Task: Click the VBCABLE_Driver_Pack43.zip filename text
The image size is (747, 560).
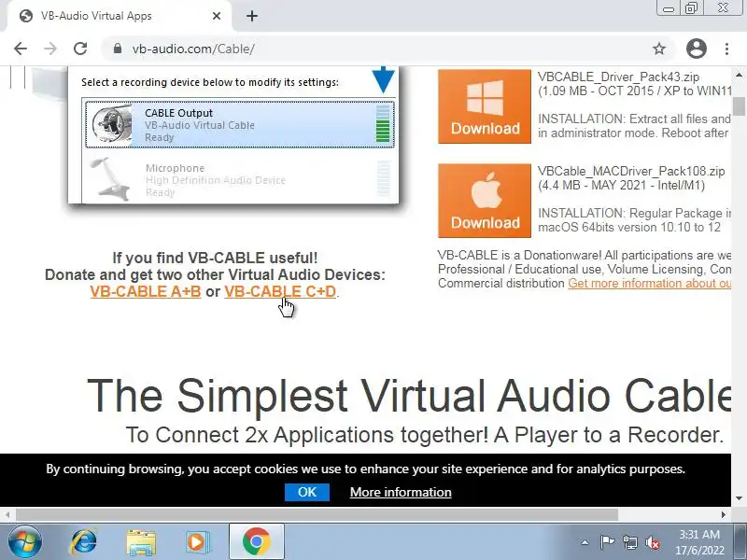Action: 618,77
